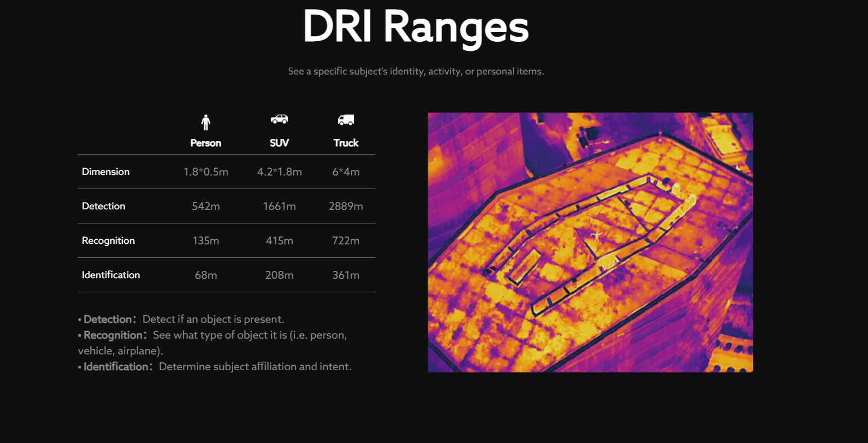Click the SUV vehicle icon
This screenshot has height=443, width=868.
point(279,119)
